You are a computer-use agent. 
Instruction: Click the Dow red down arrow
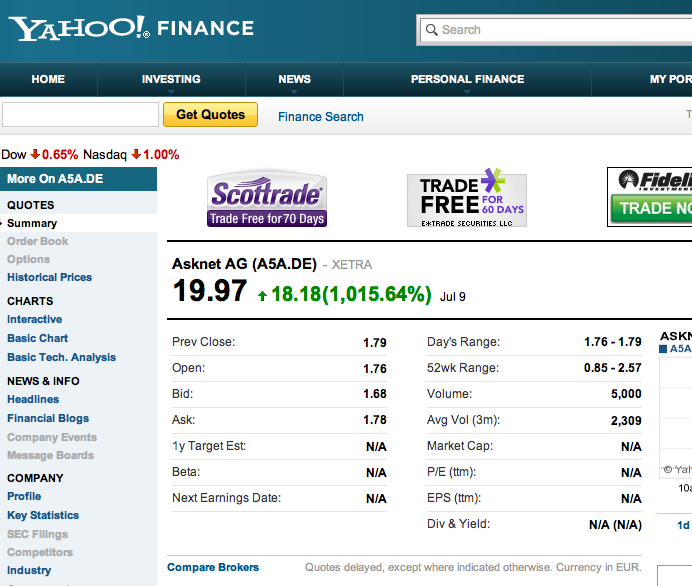pyautogui.click(x=35, y=154)
